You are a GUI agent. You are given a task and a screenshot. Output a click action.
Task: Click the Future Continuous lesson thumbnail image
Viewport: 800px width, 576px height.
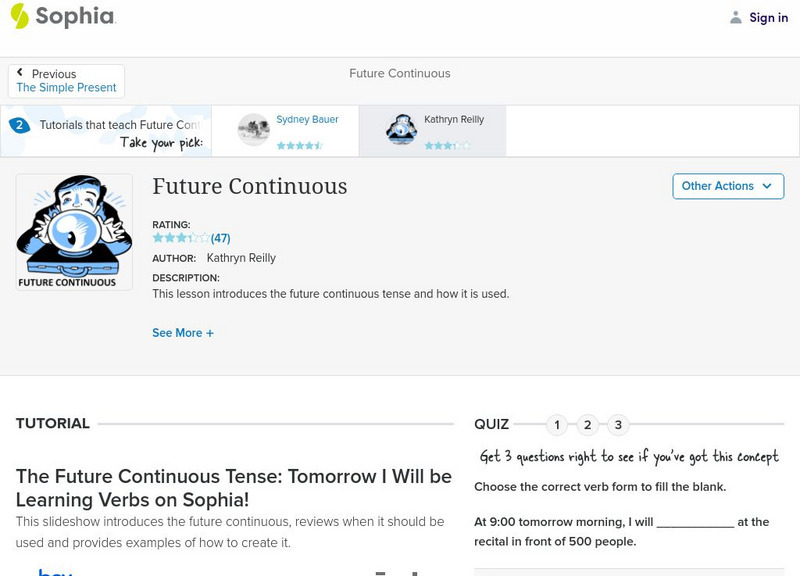tap(74, 232)
